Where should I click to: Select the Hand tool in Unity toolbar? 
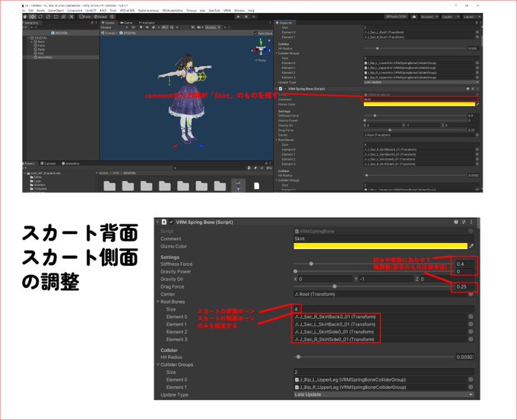point(25,17)
